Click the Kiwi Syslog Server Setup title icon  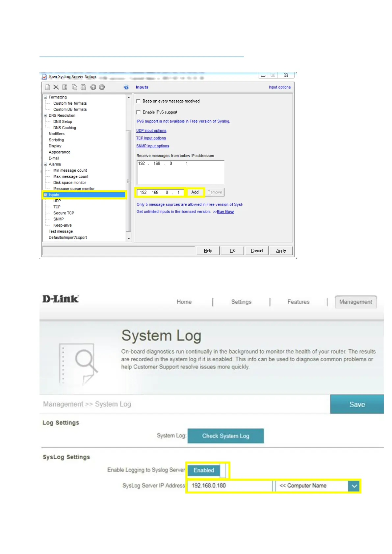tap(44, 77)
